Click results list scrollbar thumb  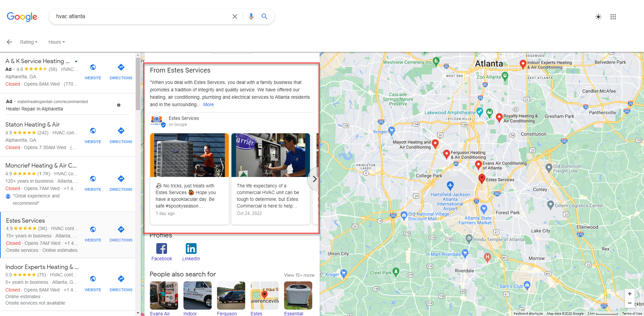pyautogui.click(x=138, y=84)
